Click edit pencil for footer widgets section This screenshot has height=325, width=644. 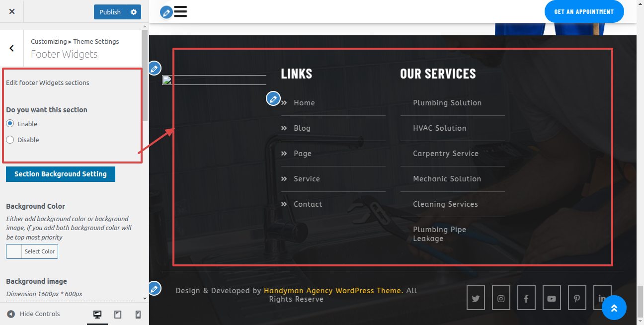tap(155, 68)
